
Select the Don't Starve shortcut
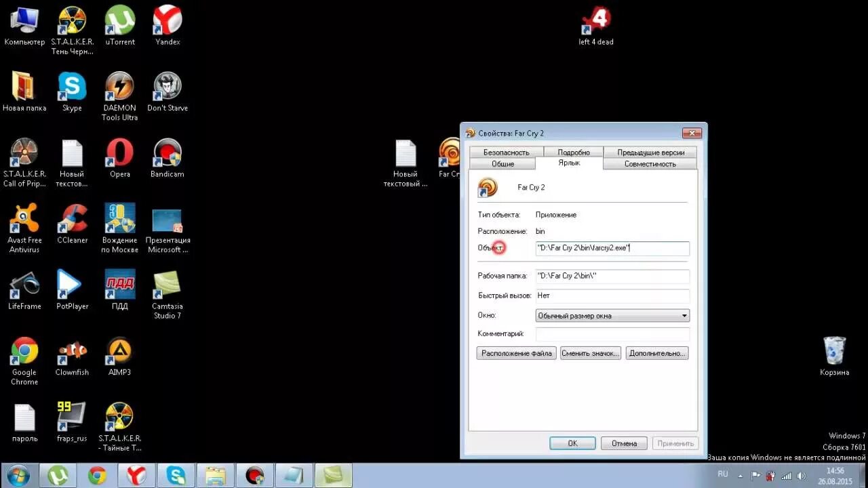point(167,93)
